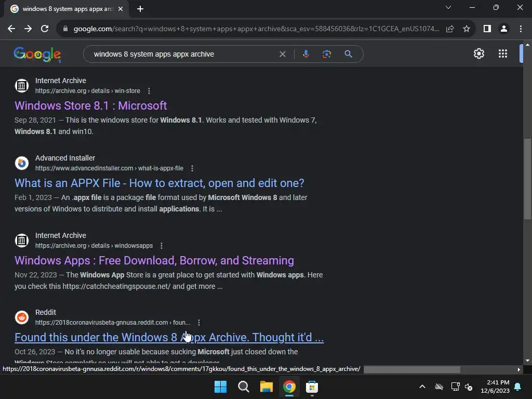The image size is (532, 399).
Task: Click Advanced Installer site favicon
Action: click(22, 163)
